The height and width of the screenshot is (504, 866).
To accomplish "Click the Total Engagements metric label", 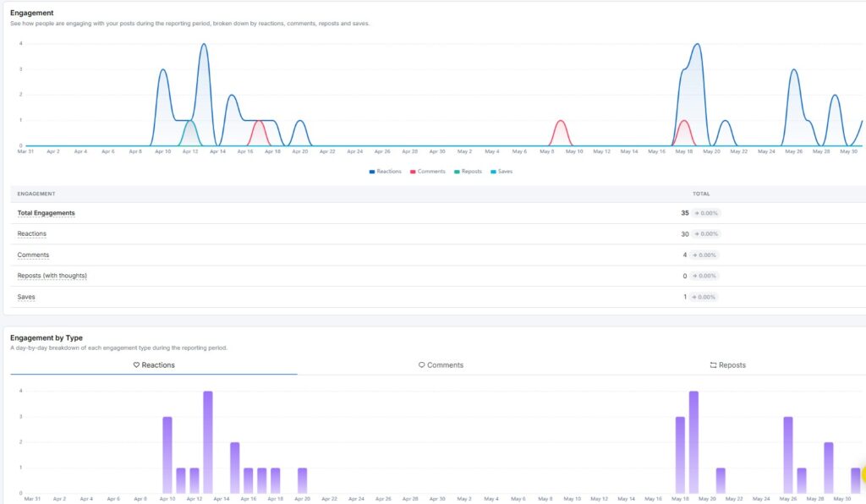I will pyautogui.click(x=46, y=213).
